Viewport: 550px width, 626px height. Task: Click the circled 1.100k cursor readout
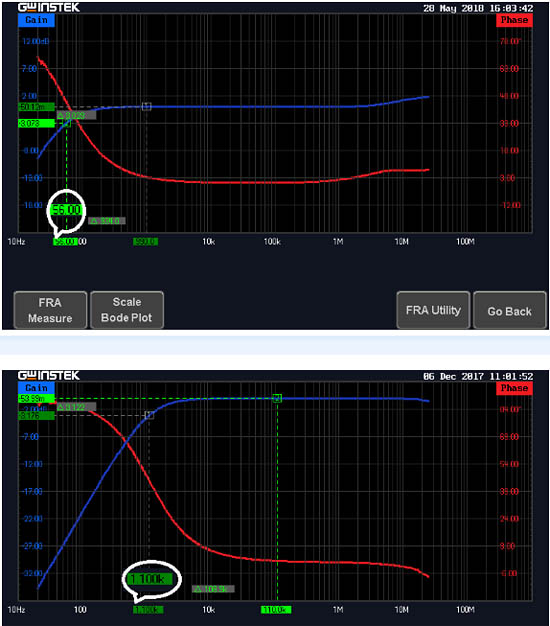150,579
